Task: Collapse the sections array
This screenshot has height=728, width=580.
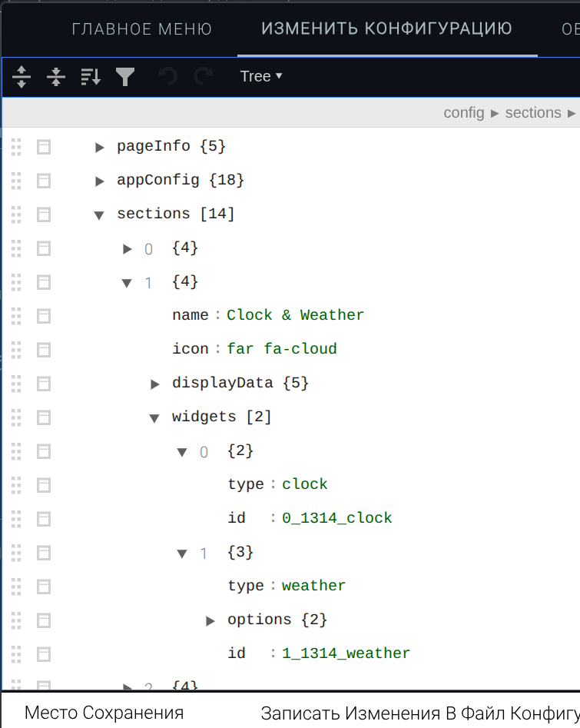Action: pos(99,215)
